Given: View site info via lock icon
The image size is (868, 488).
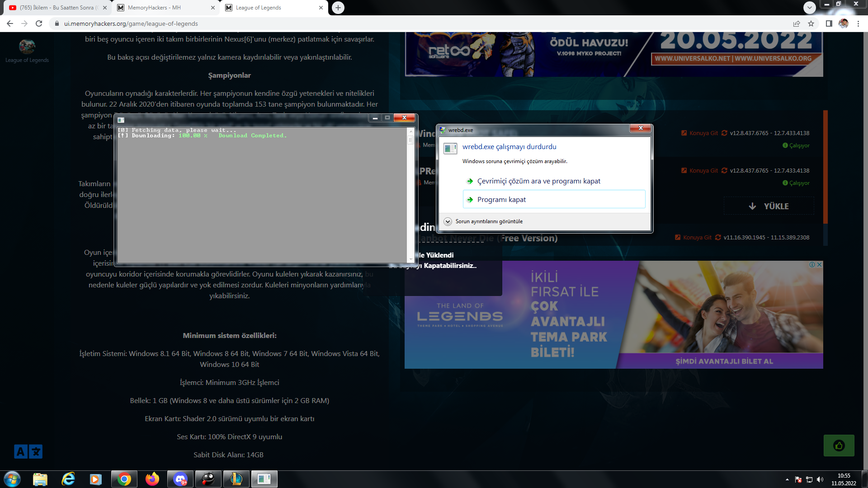Looking at the screenshot, I should coord(57,23).
